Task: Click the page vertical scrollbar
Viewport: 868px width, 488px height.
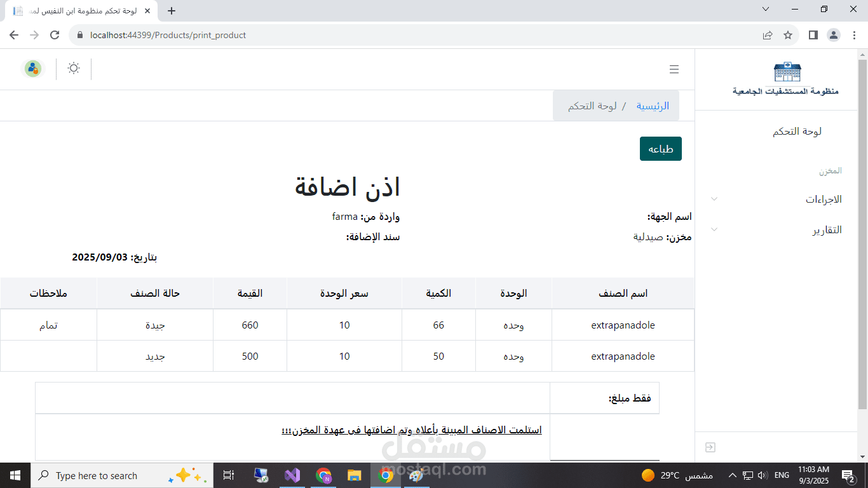Action: coord(862,235)
